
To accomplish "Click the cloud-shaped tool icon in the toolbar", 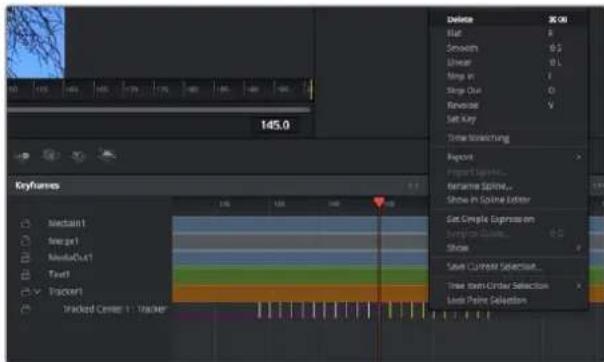I will pos(107,155).
